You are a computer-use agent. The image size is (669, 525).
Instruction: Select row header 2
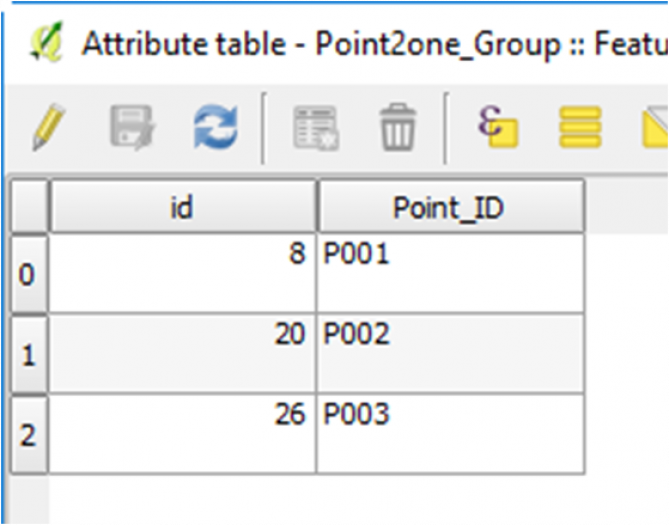[x=28, y=435]
